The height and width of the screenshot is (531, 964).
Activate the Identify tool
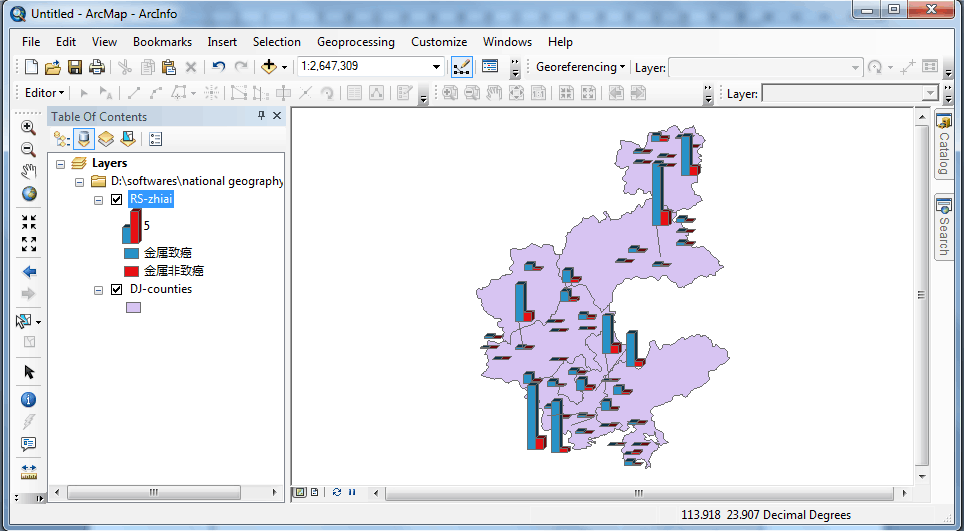tap(28, 400)
